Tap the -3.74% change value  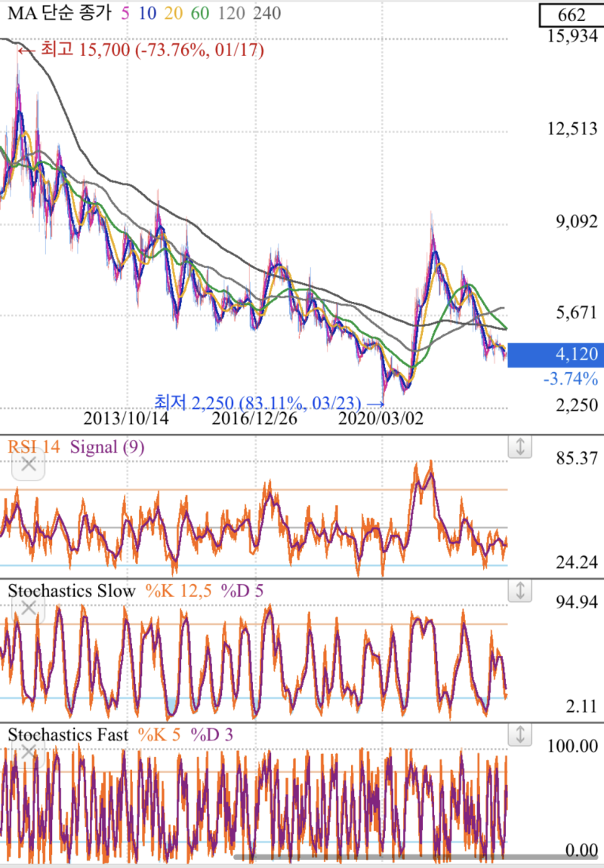coord(571,379)
